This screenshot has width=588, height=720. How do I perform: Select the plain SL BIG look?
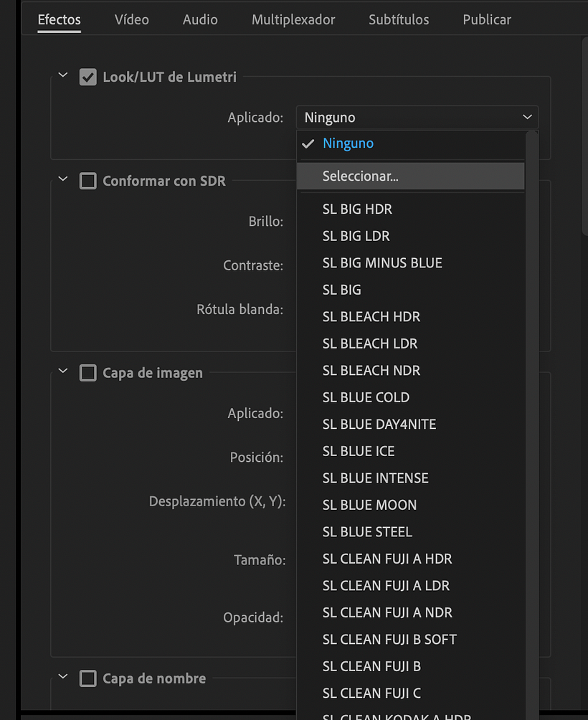click(410, 290)
